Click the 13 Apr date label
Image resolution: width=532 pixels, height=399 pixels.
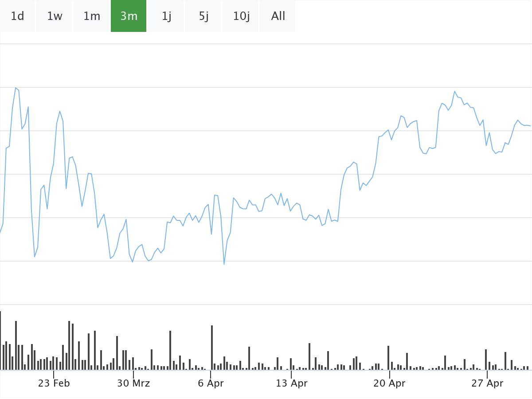coord(291,383)
